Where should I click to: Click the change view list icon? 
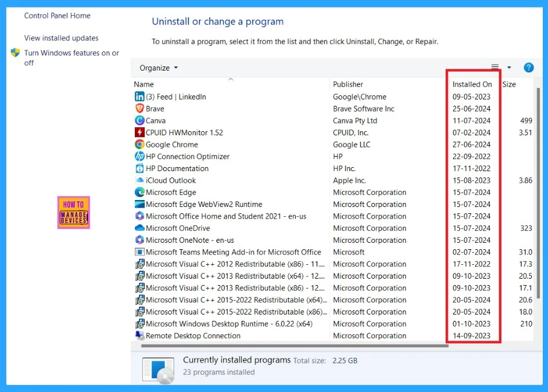pos(495,67)
